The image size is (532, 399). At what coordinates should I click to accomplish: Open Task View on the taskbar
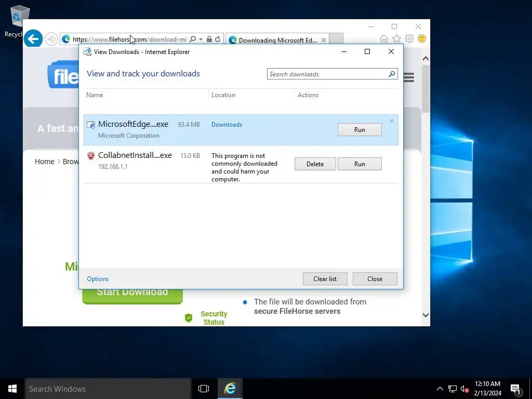(204, 389)
